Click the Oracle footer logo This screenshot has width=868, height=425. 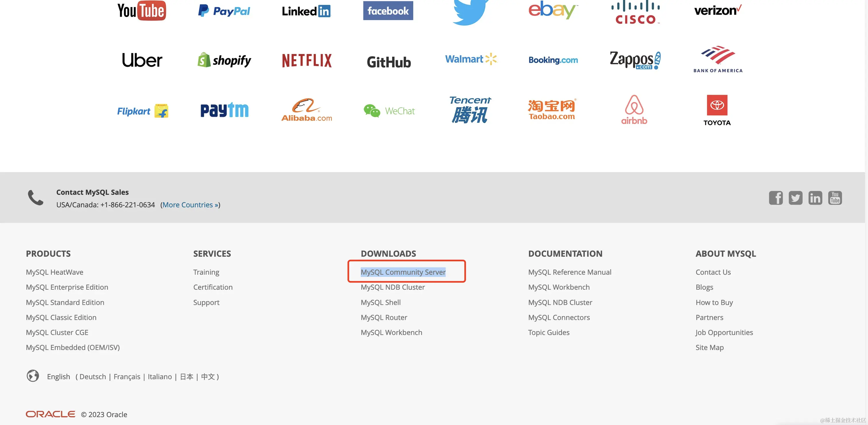51,414
